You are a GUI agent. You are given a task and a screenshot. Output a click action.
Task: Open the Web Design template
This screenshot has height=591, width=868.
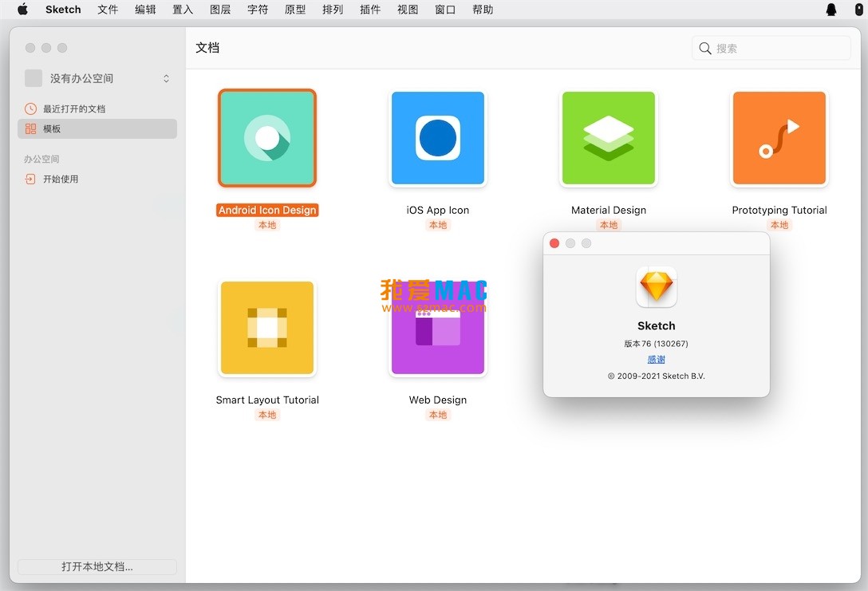(x=437, y=328)
